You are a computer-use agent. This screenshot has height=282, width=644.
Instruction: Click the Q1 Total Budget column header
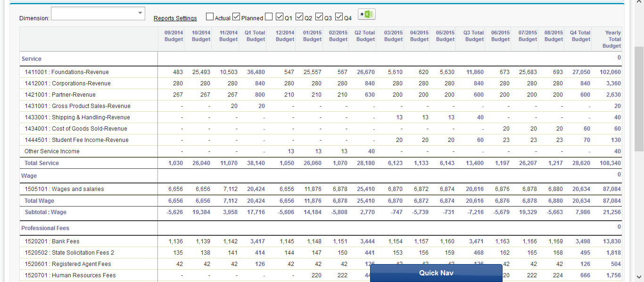(x=255, y=36)
